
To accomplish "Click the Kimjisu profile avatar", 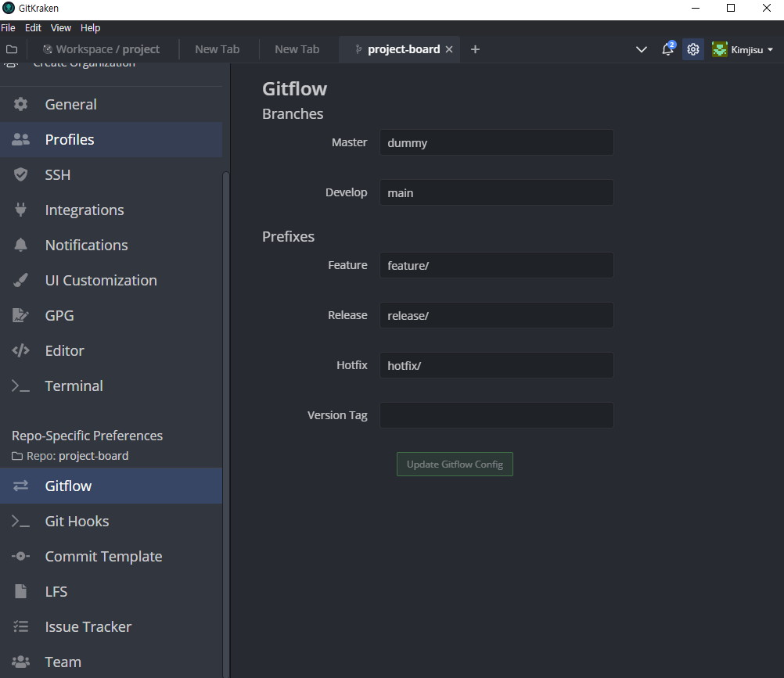I will pos(720,49).
